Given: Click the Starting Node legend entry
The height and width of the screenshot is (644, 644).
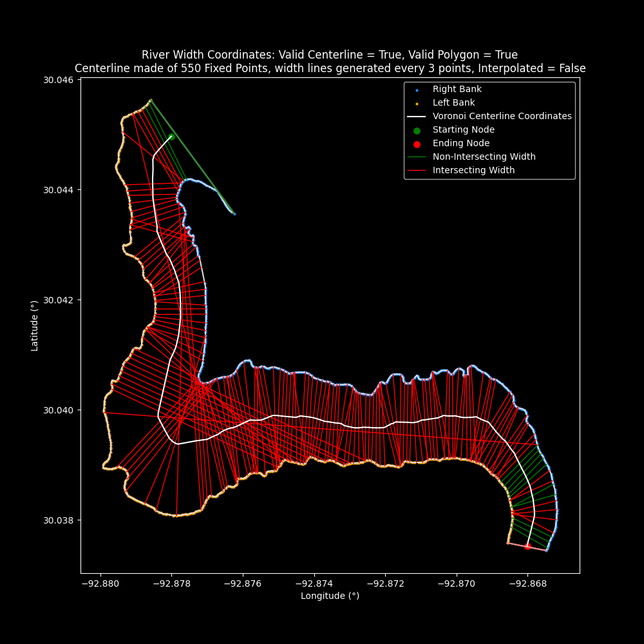Looking at the screenshot, I should coord(463,130).
